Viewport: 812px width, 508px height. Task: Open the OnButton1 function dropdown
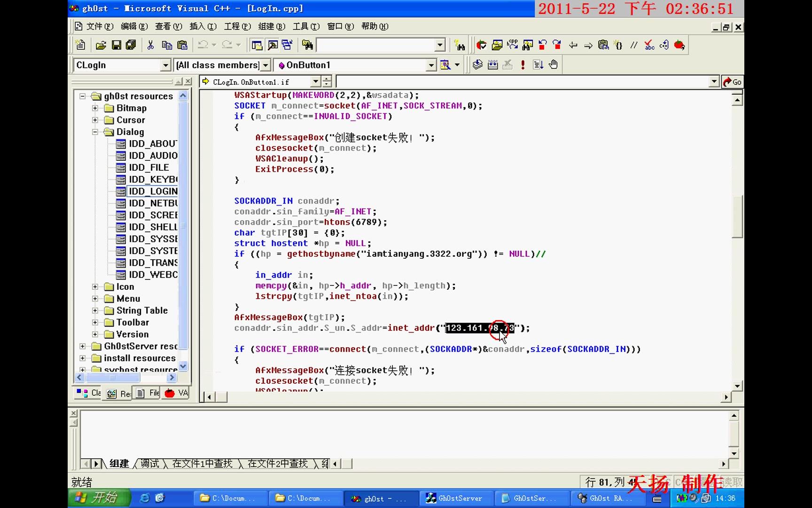click(x=431, y=65)
